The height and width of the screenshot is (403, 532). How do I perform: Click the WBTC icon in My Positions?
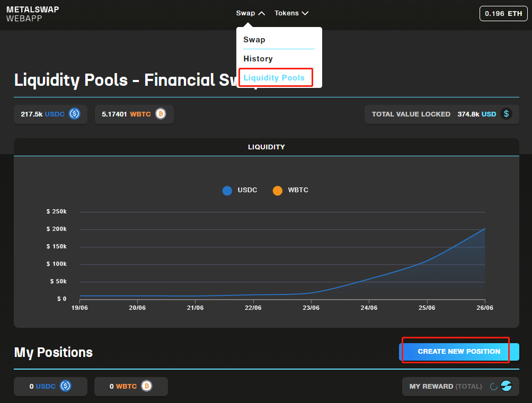click(x=146, y=386)
